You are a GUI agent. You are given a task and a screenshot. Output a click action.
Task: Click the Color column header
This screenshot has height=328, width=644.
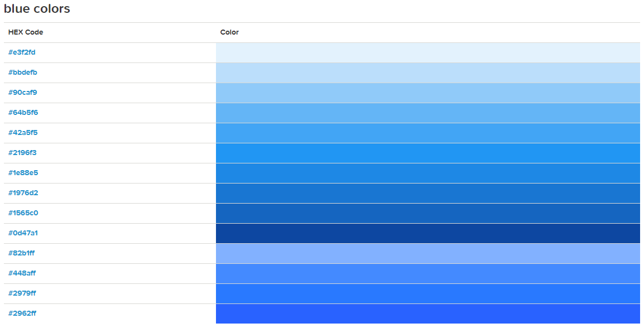(229, 32)
